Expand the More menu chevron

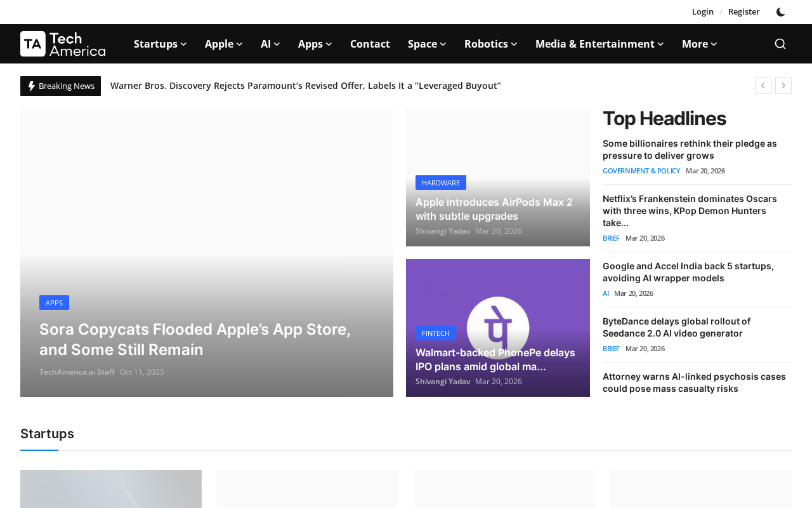click(x=714, y=44)
